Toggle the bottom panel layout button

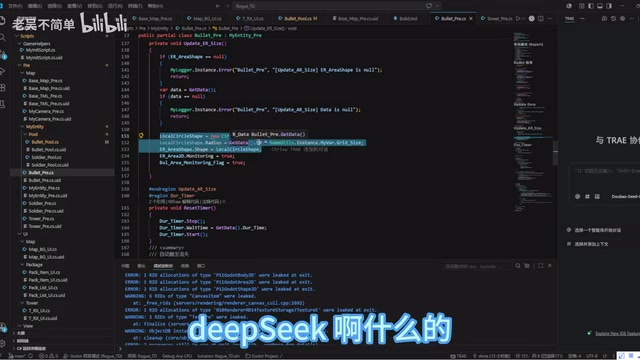600,6
